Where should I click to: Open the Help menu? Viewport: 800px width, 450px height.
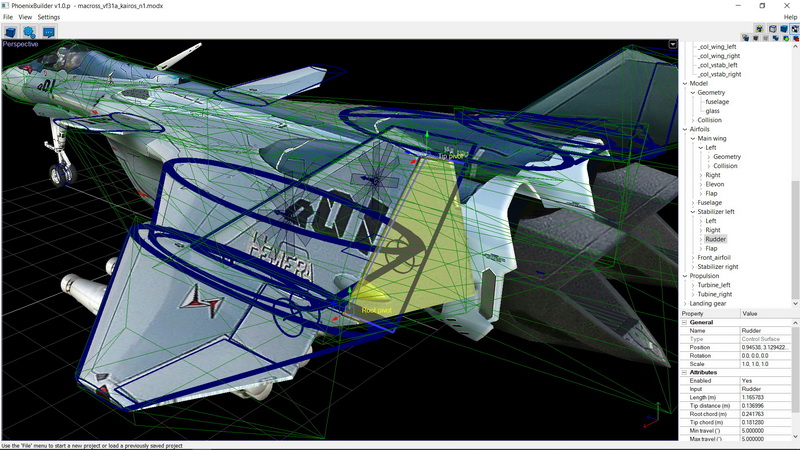click(790, 17)
